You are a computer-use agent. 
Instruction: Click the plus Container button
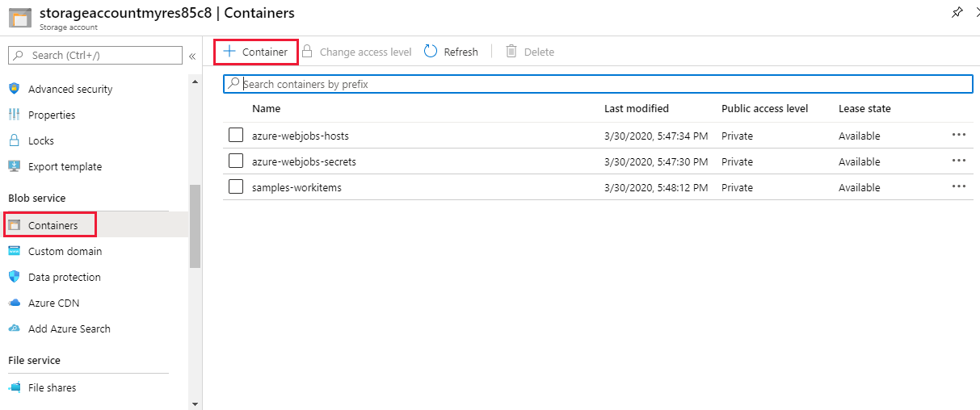[x=255, y=52]
